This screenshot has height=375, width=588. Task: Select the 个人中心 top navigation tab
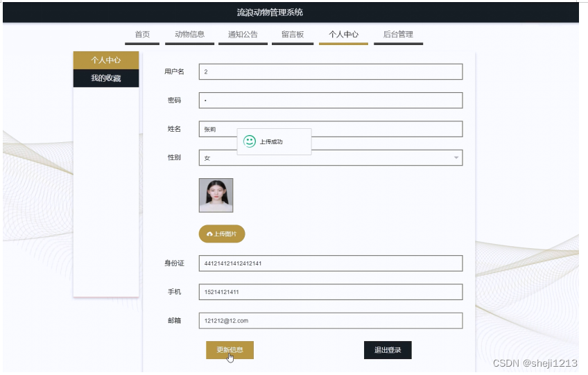[x=343, y=35]
